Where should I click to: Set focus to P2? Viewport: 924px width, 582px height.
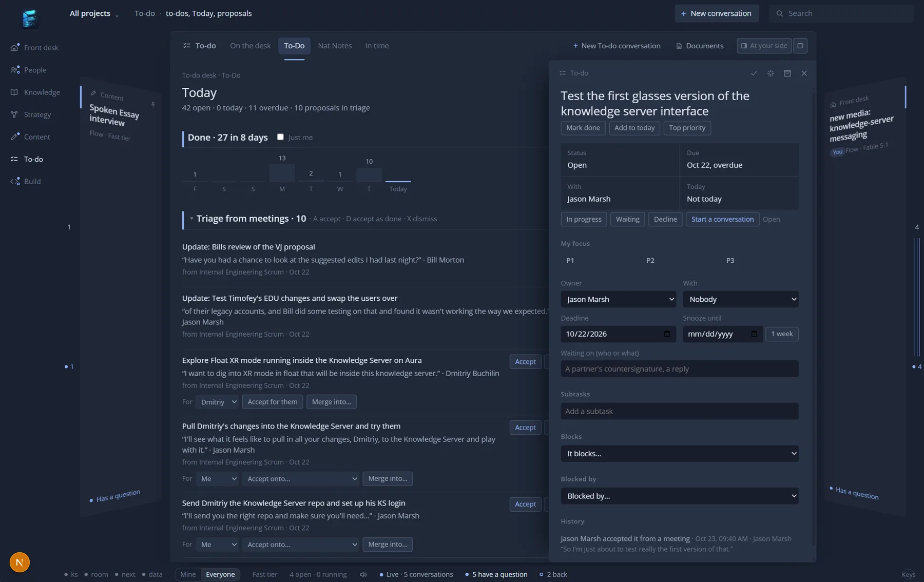click(650, 261)
